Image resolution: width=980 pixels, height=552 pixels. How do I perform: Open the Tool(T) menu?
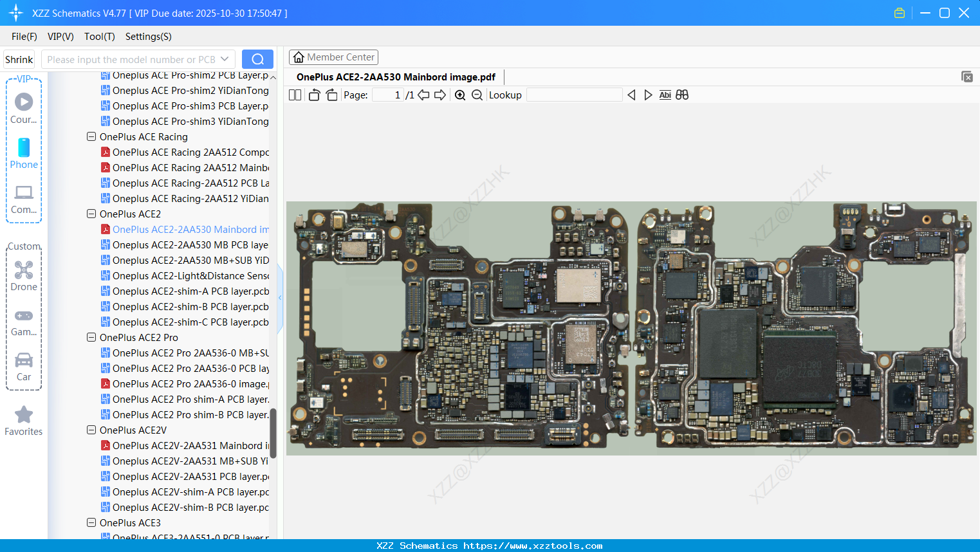(99, 37)
